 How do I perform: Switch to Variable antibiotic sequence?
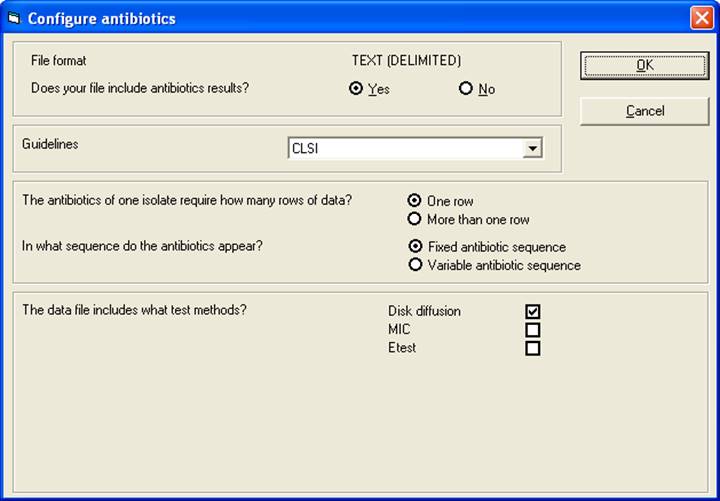click(x=415, y=265)
